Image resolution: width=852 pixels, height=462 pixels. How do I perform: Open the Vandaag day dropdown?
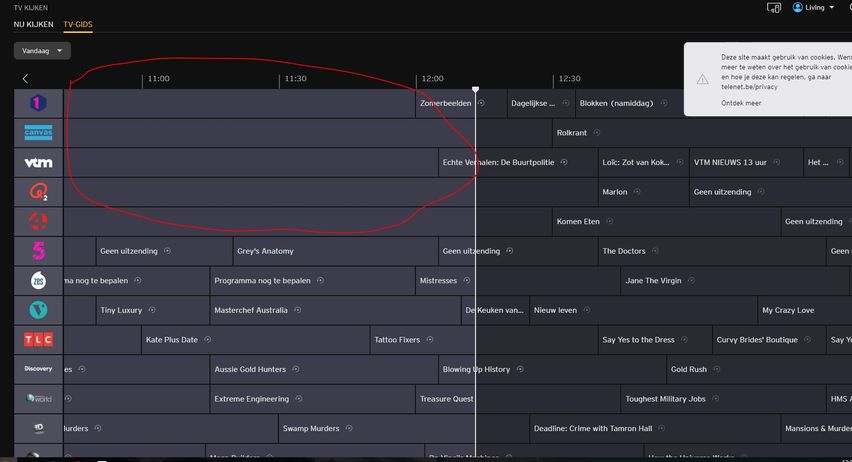coord(42,51)
